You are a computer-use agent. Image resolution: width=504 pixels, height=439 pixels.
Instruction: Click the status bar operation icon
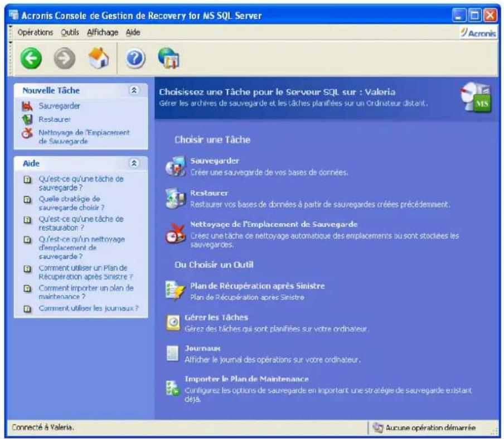point(378,428)
